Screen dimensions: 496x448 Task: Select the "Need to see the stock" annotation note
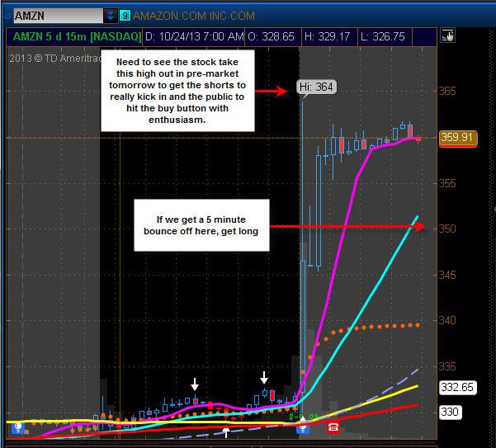coord(177,91)
